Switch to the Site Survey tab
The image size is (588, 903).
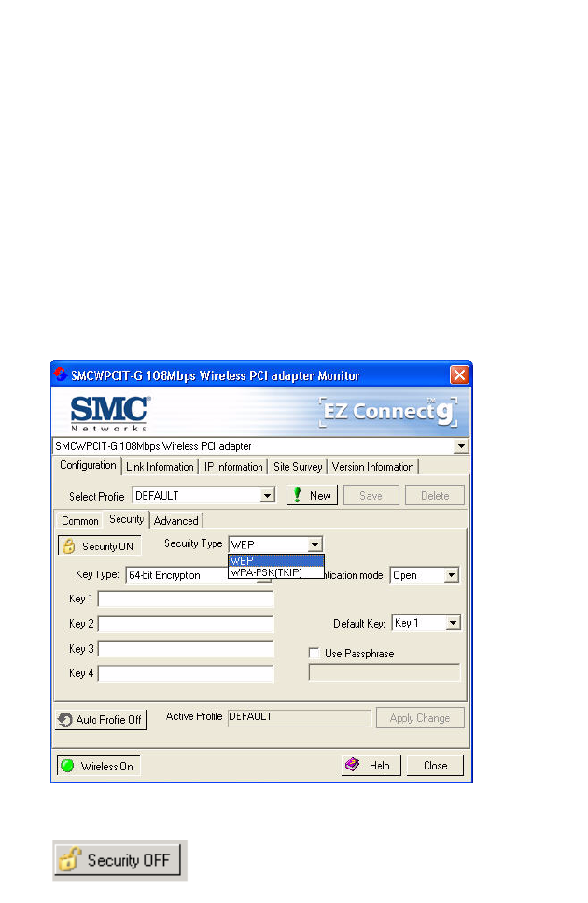[298, 467]
